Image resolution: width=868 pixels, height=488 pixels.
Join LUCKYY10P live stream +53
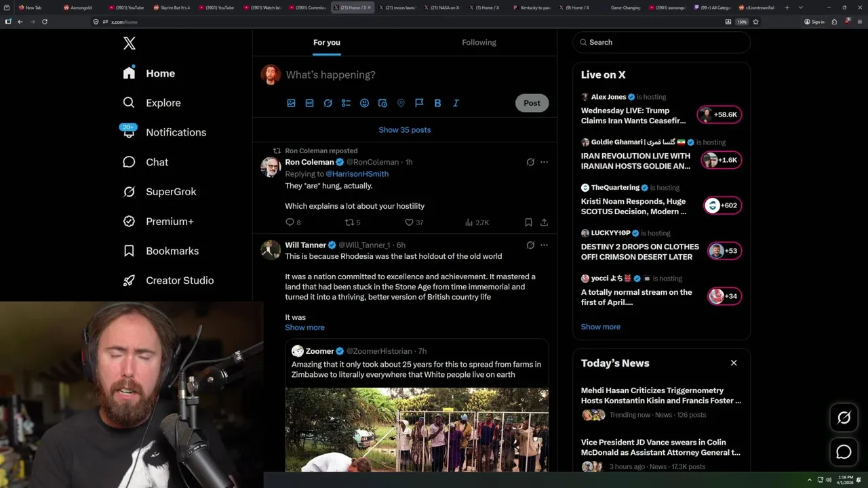pyautogui.click(x=724, y=251)
